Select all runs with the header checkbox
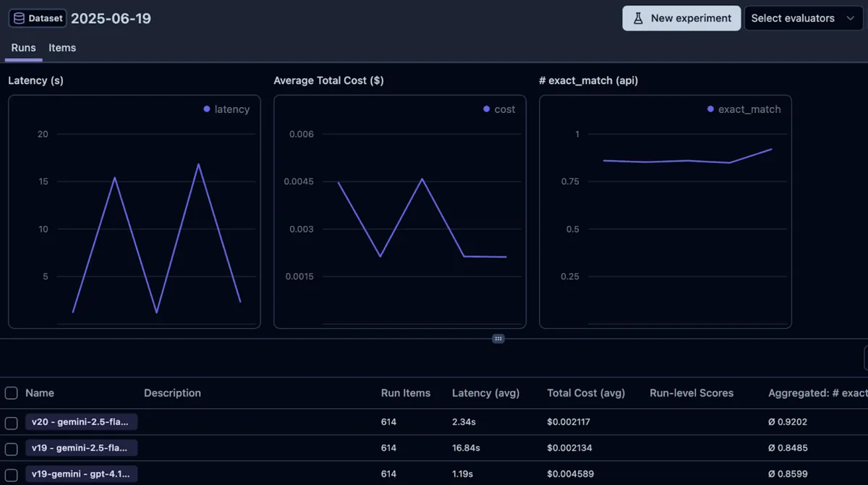The image size is (868, 485). click(x=12, y=393)
